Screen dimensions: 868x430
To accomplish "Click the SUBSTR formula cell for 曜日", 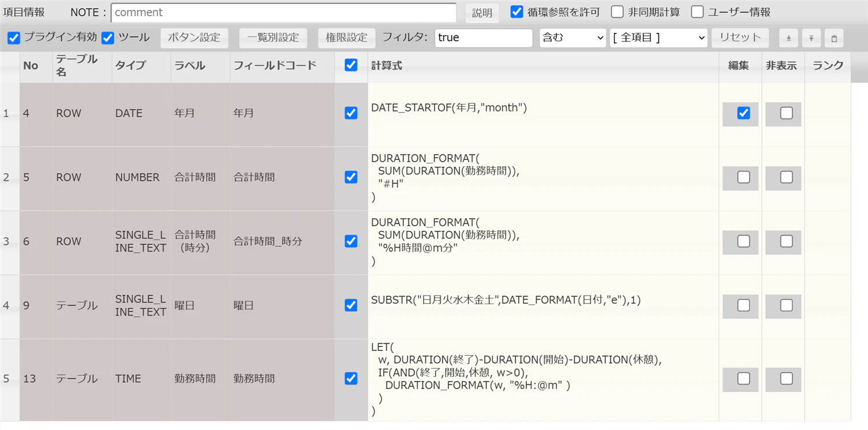I will coord(543,306).
